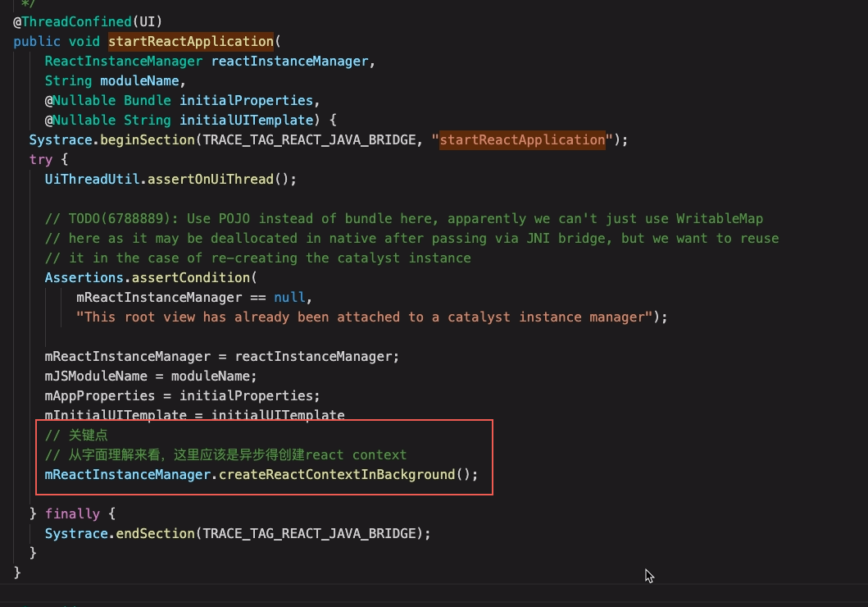Place the cursor on the finally keyword
The image size is (868, 607).
coord(72,513)
